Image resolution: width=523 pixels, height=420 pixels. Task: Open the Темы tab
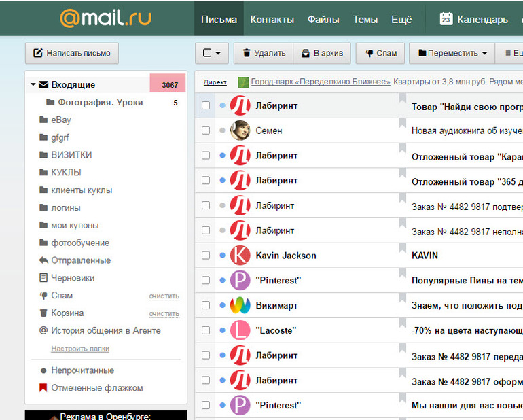click(x=365, y=19)
